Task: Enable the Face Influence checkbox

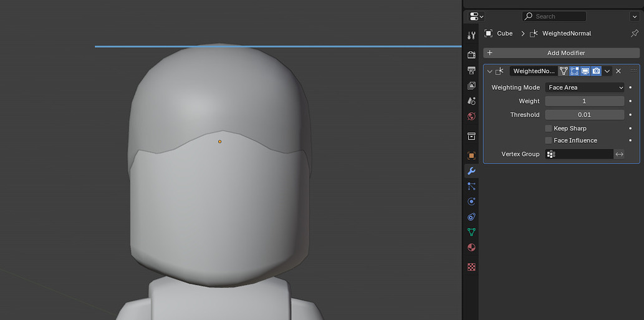Action: click(549, 140)
